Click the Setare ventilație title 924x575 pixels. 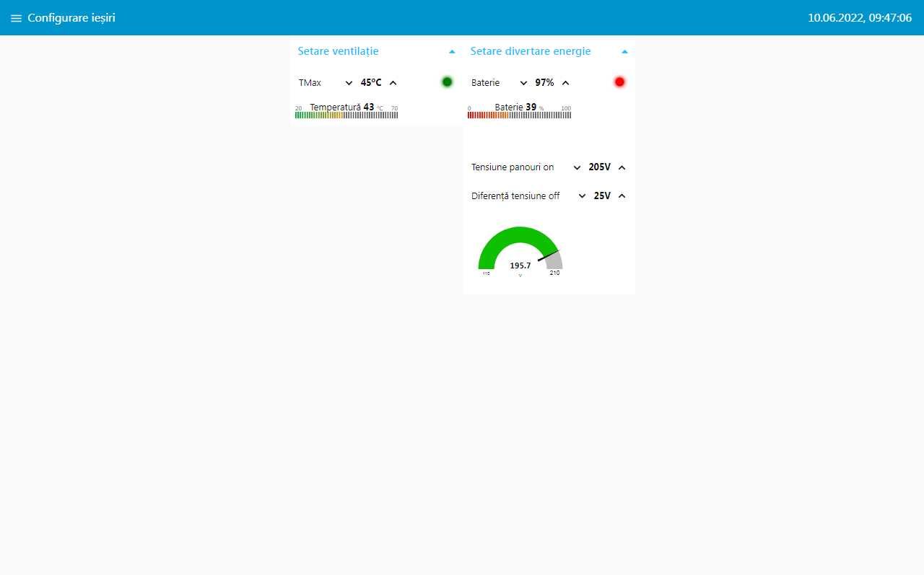tap(338, 51)
